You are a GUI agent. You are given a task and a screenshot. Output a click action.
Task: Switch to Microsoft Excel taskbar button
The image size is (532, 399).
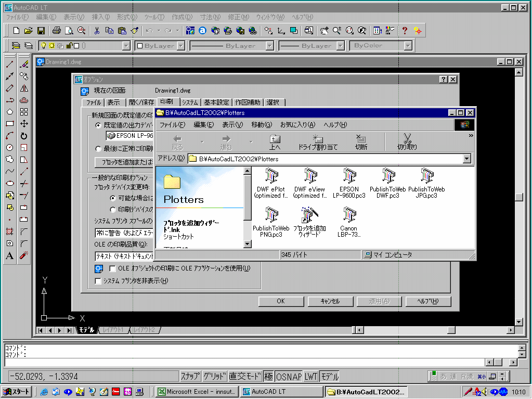tap(197, 392)
